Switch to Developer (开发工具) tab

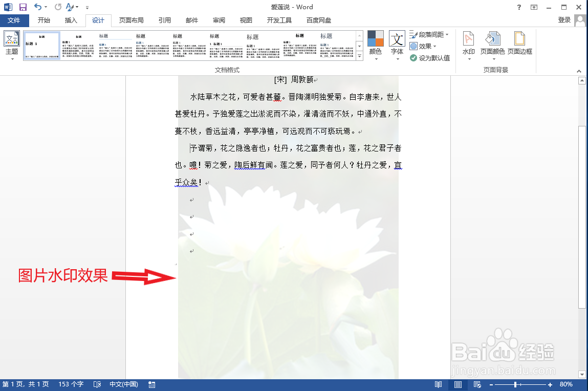click(279, 20)
